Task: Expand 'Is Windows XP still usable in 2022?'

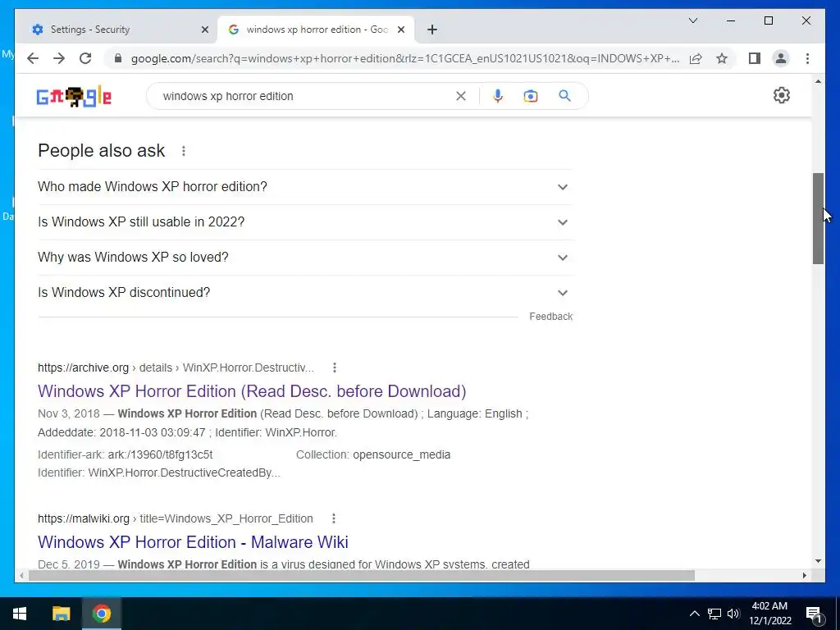Action: click(x=305, y=222)
